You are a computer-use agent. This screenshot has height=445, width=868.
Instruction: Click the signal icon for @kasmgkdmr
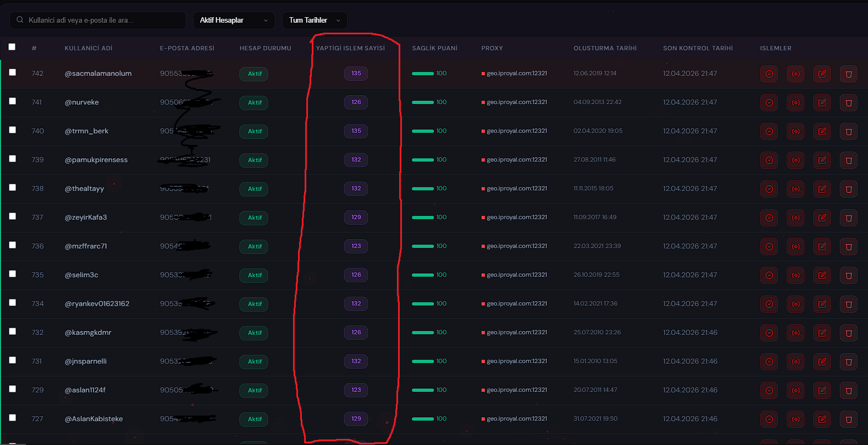click(x=796, y=333)
